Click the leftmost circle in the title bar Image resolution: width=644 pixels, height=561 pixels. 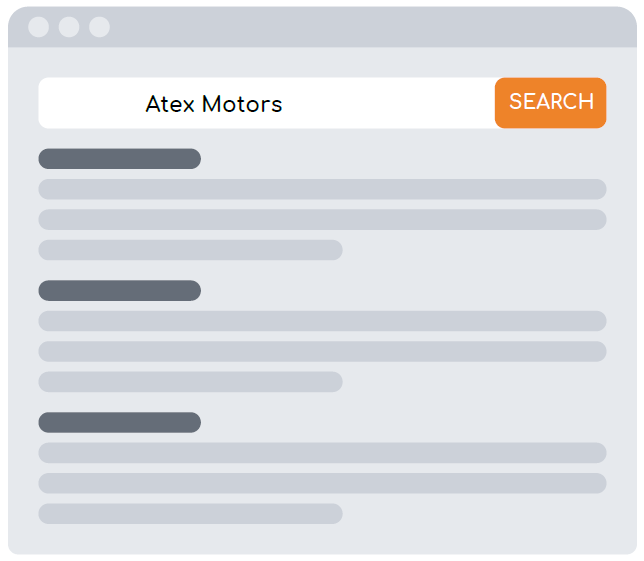[x=38, y=27]
